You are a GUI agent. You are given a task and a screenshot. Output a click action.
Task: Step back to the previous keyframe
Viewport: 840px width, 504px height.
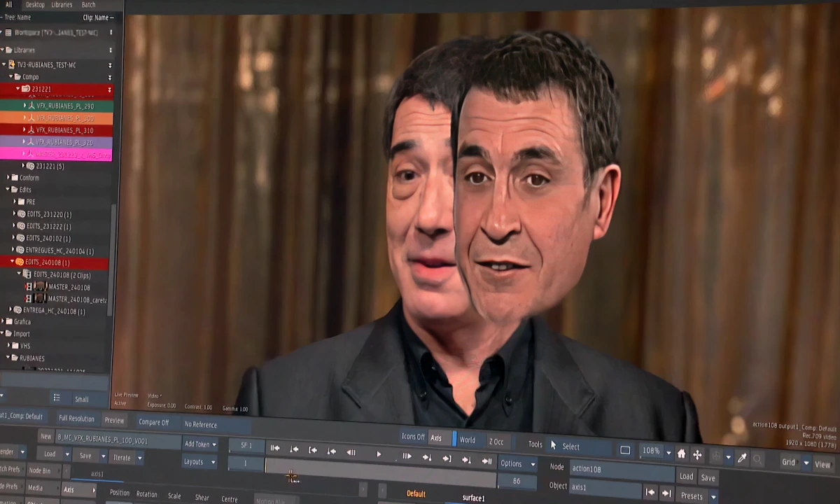click(x=294, y=449)
